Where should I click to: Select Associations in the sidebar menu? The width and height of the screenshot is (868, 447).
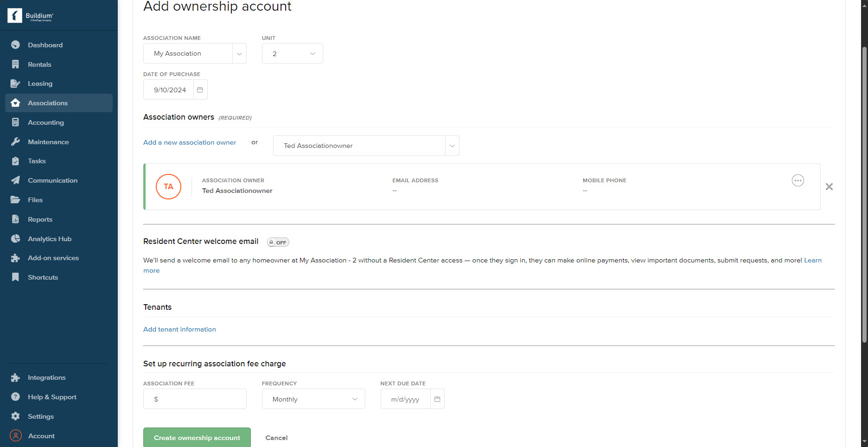(x=47, y=102)
